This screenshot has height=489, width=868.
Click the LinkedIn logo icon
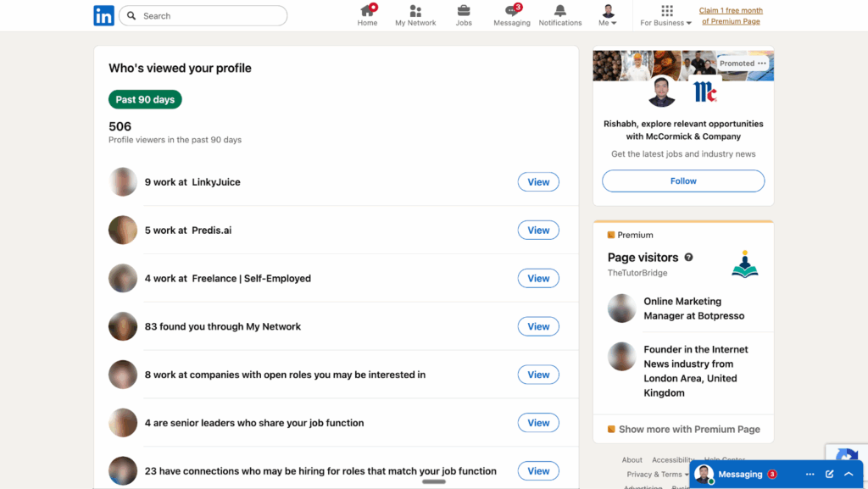pyautogui.click(x=103, y=15)
